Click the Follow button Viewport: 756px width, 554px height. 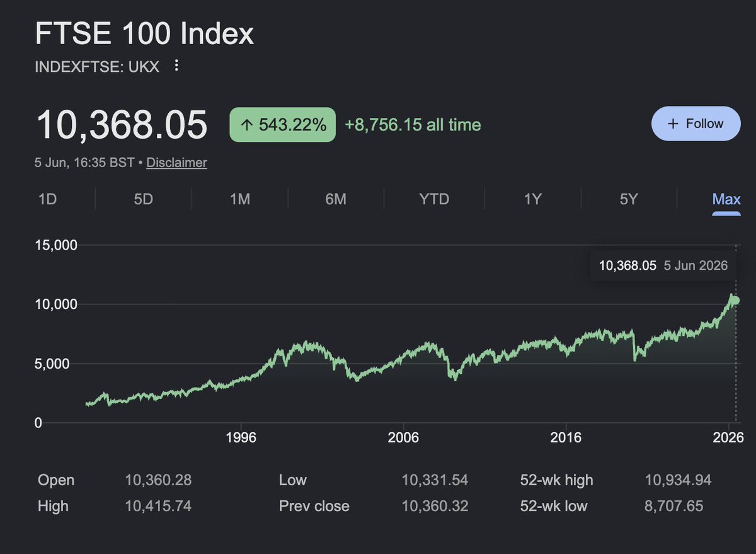[x=696, y=124]
